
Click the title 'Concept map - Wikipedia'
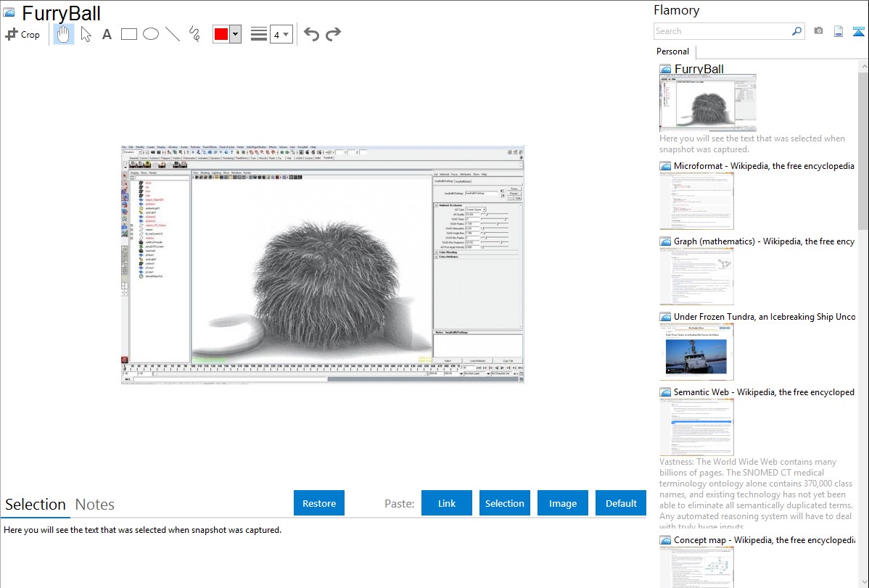click(x=764, y=540)
